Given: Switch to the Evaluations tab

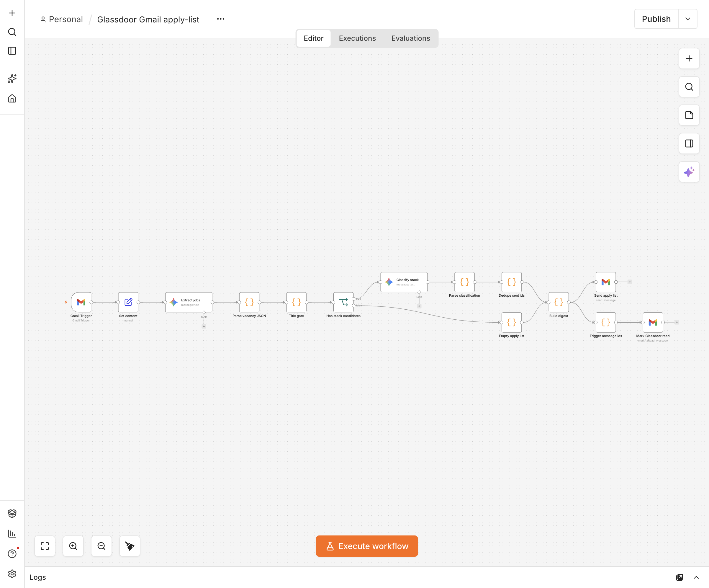Looking at the screenshot, I should click(410, 38).
